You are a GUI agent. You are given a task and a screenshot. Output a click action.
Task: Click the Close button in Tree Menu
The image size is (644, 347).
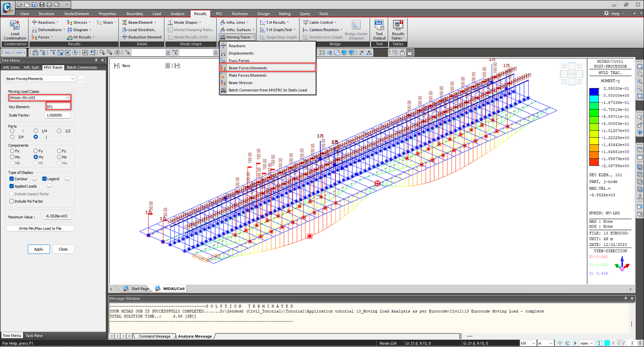coord(63,249)
